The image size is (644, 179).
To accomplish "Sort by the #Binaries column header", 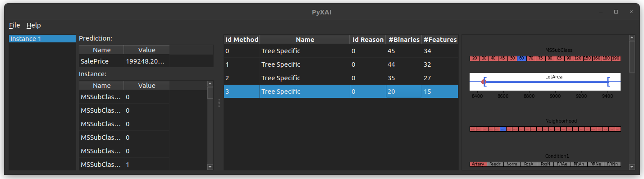I will [404, 40].
